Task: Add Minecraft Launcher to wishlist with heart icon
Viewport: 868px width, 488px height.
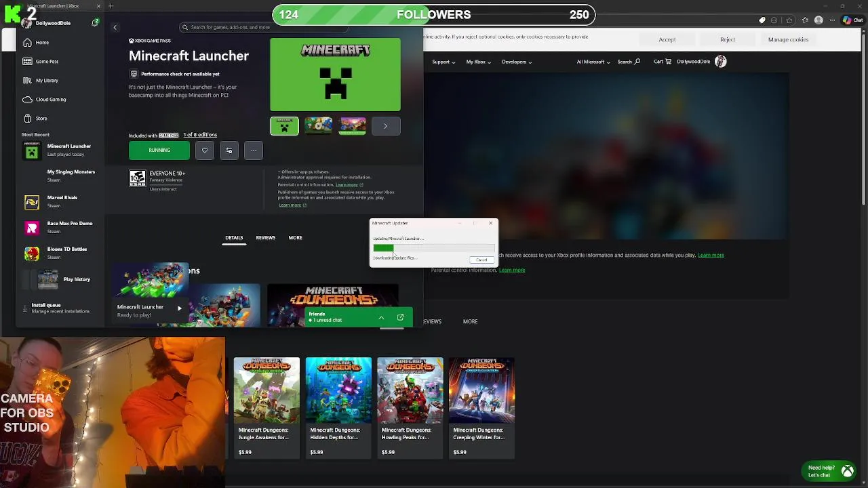Action: pyautogui.click(x=205, y=150)
